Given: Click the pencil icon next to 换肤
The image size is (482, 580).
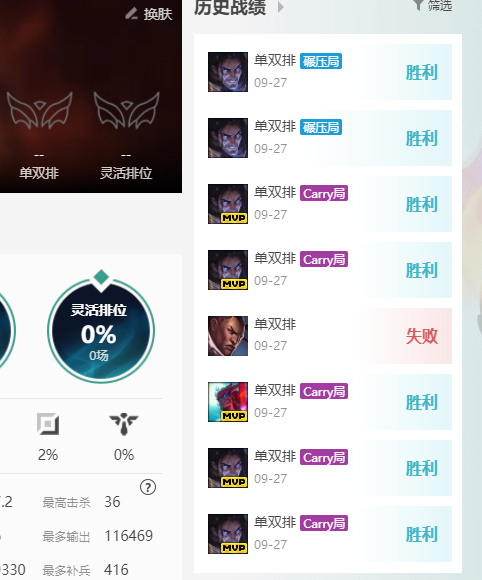Looking at the screenshot, I should [x=131, y=14].
